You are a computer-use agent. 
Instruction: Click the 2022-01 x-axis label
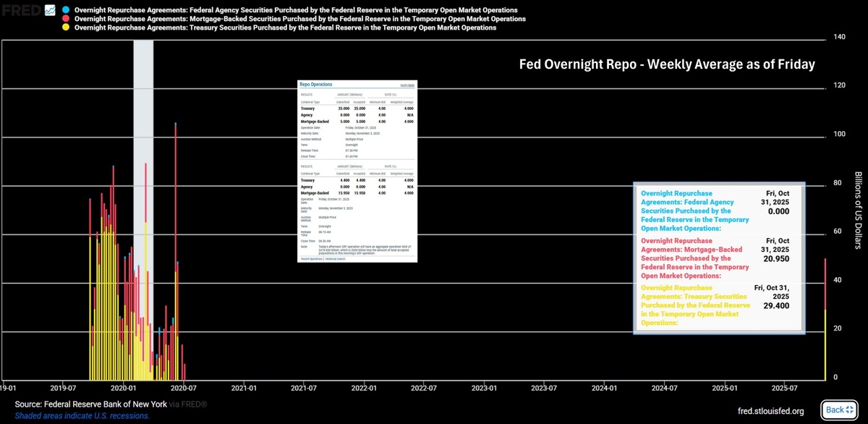pyautogui.click(x=364, y=389)
